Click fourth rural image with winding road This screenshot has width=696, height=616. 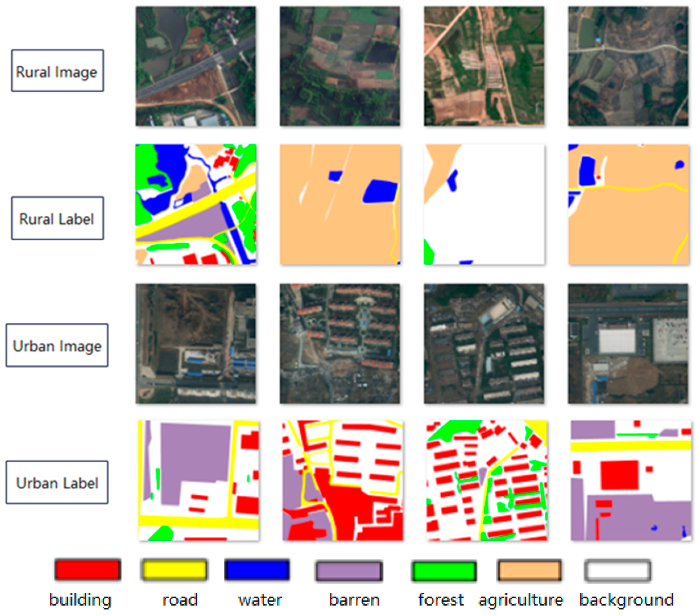628,66
